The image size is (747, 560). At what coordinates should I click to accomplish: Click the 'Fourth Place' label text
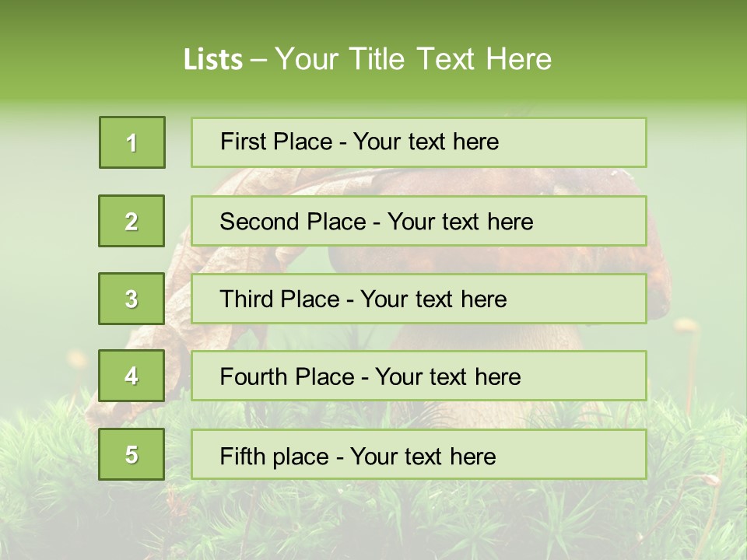(x=287, y=376)
